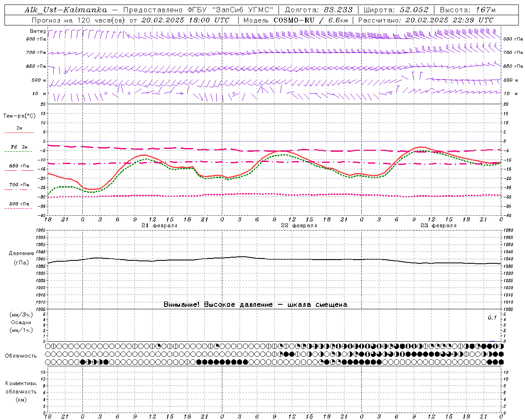
Task: Click the warning Внимание! Высокое давление – шкала смещена
Action: [x=256, y=305]
